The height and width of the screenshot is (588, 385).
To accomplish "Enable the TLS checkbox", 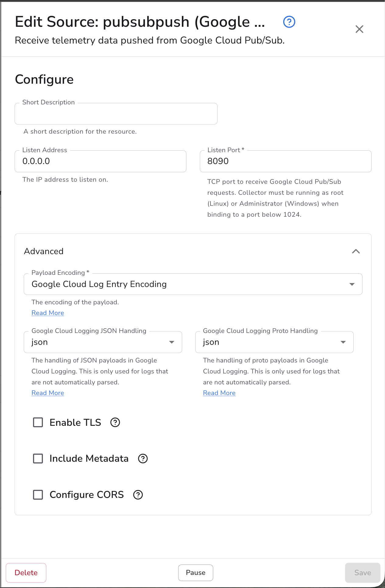I will 38,422.
